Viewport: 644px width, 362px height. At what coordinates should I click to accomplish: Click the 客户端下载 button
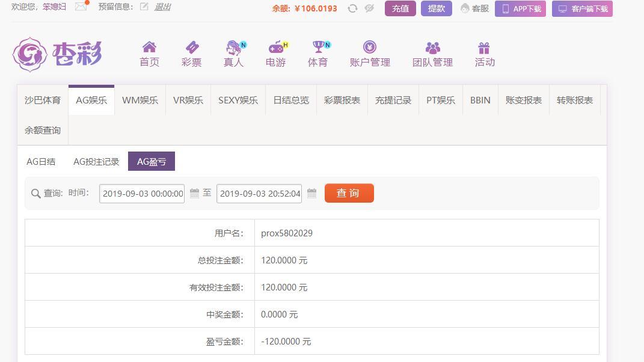(582, 8)
